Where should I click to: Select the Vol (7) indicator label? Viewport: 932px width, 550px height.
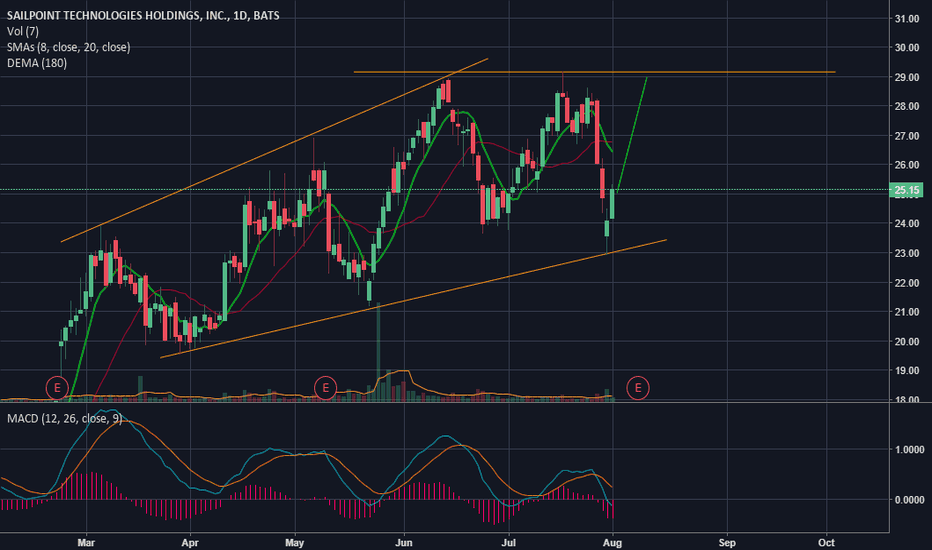point(23,32)
